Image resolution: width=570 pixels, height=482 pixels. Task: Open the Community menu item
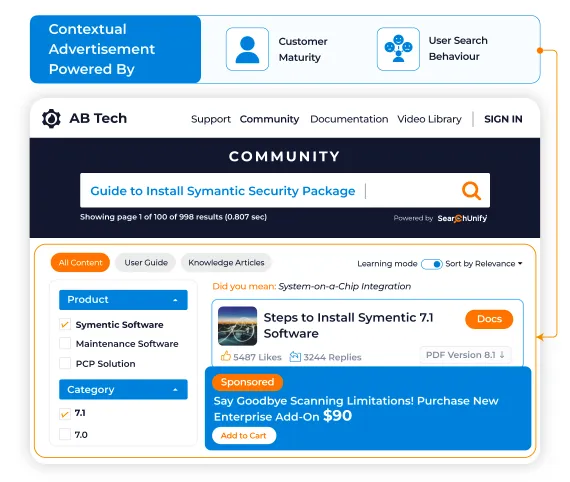pyautogui.click(x=269, y=119)
